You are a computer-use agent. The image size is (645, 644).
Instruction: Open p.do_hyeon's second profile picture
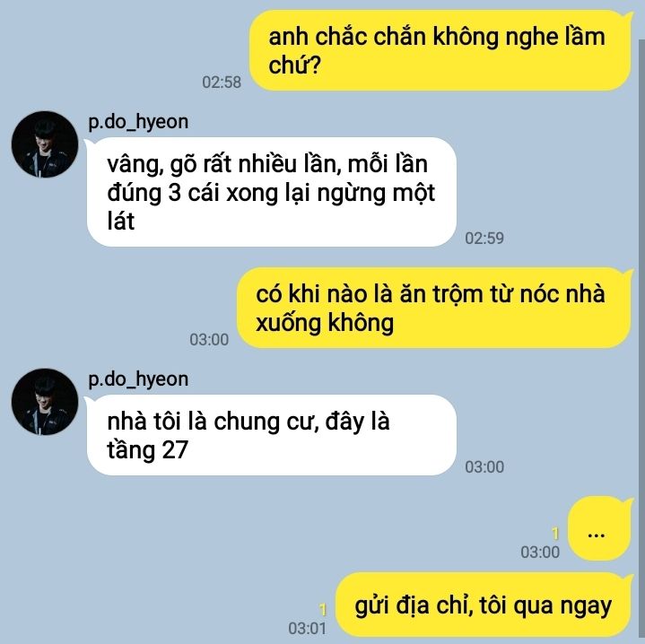[45, 402]
